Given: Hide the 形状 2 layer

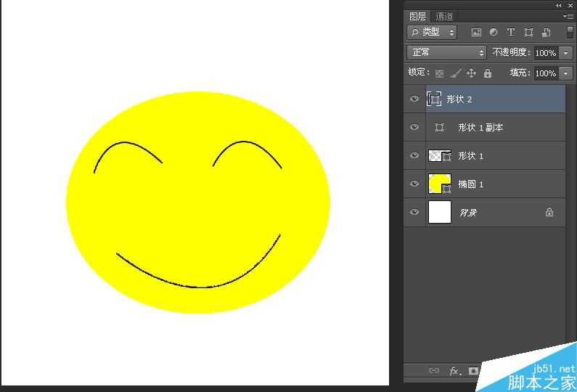Looking at the screenshot, I should tap(414, 99).
